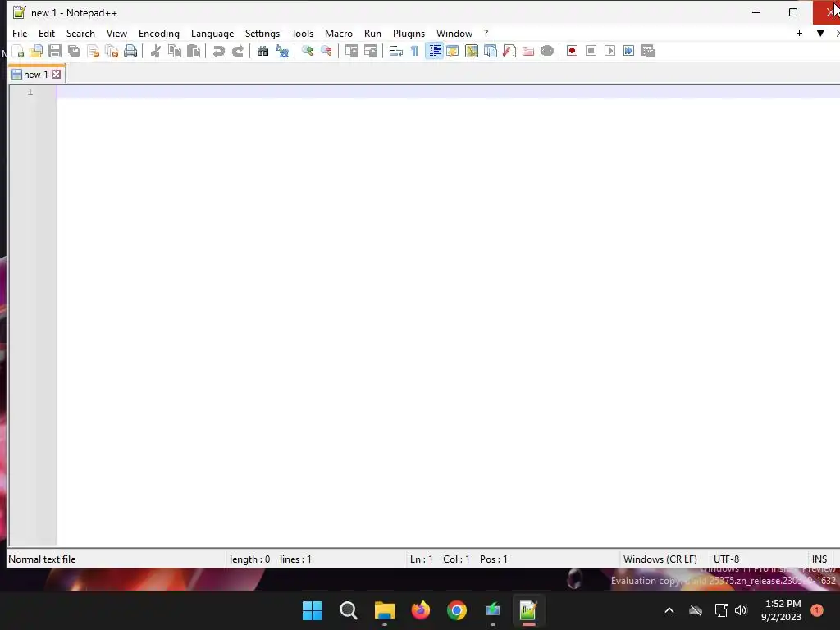Zoom out using toolbar magnifier

pyautogui.click(x=326, y=51)
